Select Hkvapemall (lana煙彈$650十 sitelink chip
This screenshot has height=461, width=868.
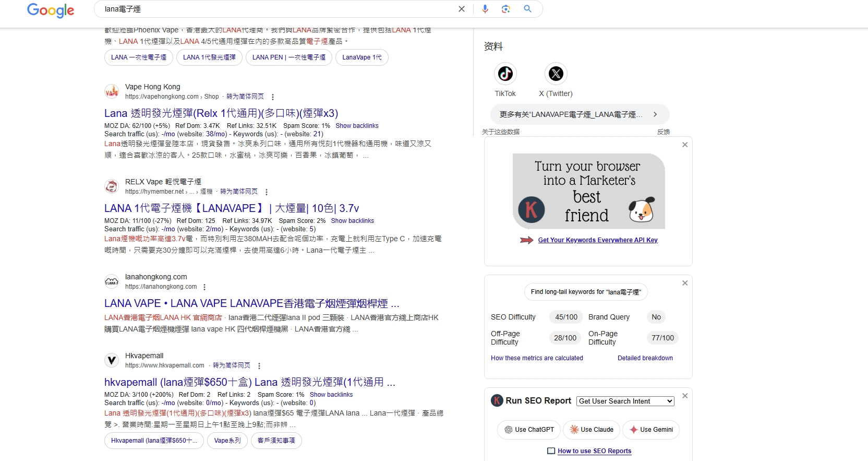pyautogui.click(x=154, y=441)
